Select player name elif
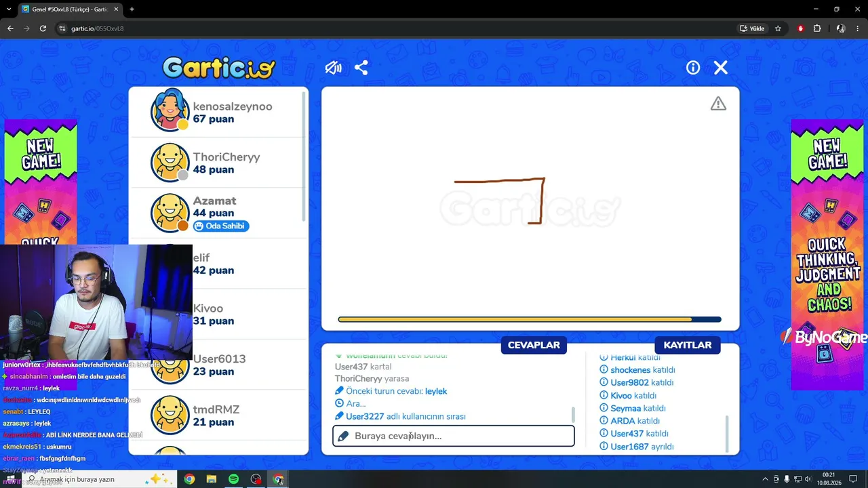 (201, 258)
